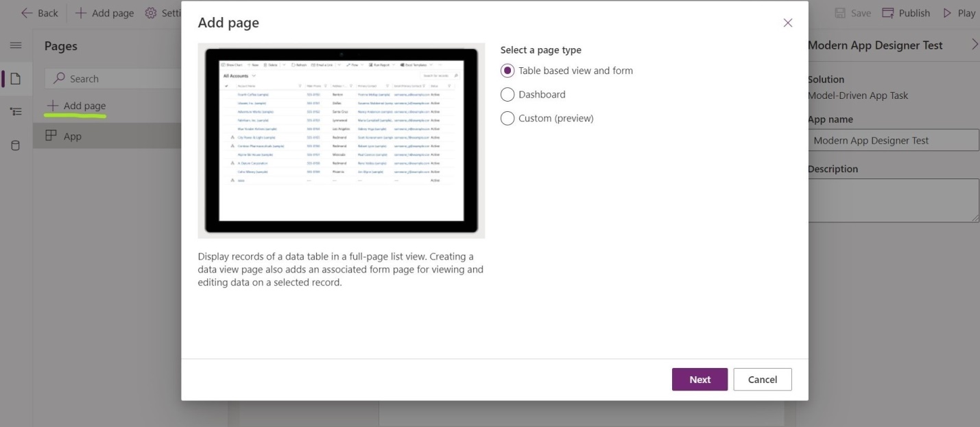980x427 pixels.
Task: Open the Data icon in left rail
Action: click(x=16, y=146)
